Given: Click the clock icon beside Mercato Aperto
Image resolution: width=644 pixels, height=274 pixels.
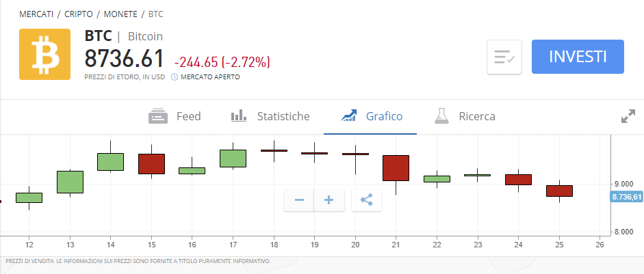Looking at the screenshot, I should pos(174,77).
